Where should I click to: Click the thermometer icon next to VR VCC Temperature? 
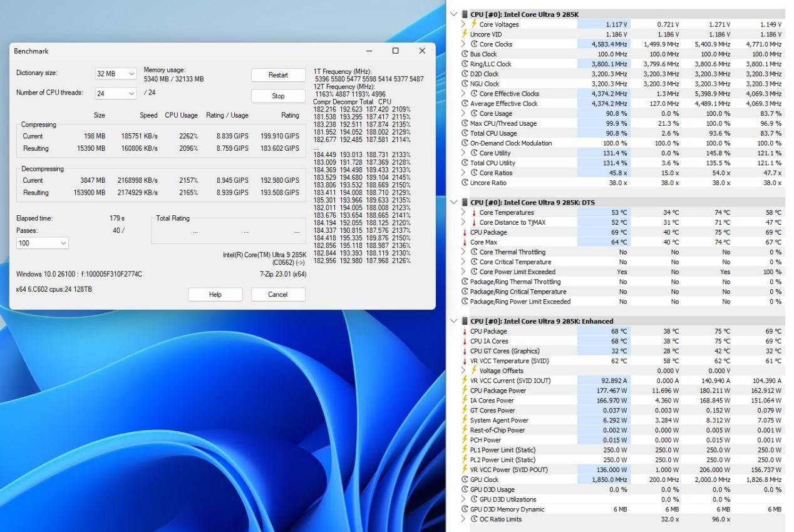click(x=464, y=361)
